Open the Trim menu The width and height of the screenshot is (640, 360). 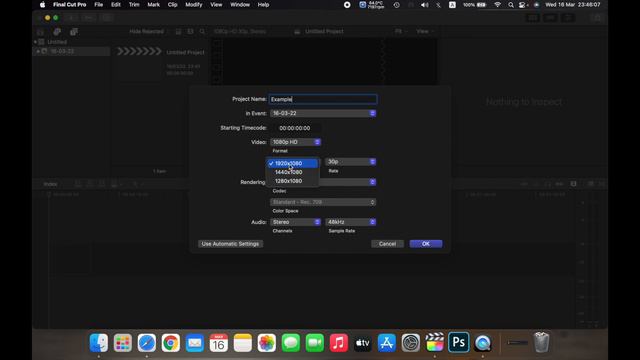pos(134,4)
